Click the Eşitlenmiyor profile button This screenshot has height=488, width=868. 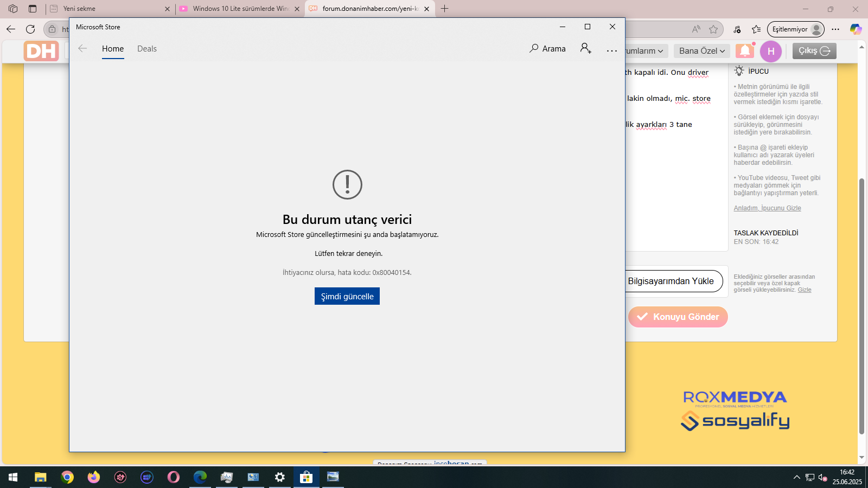coord(796,29)
